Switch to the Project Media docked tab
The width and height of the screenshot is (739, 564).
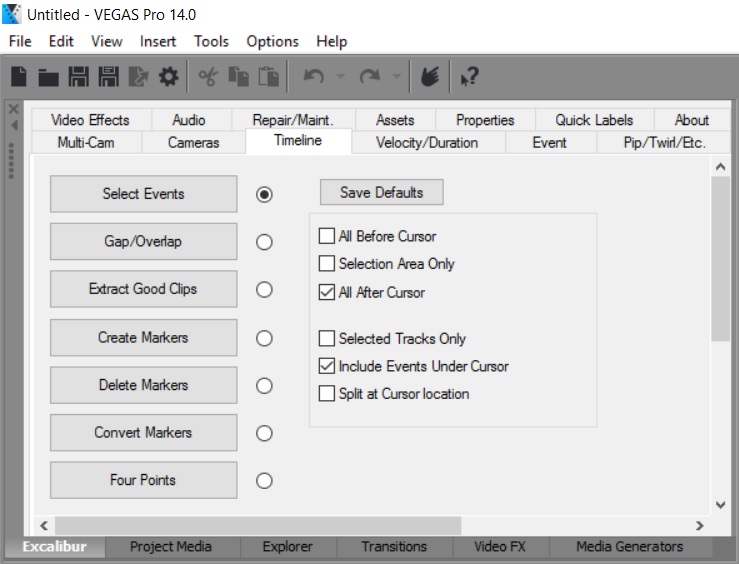click(171, 547)
